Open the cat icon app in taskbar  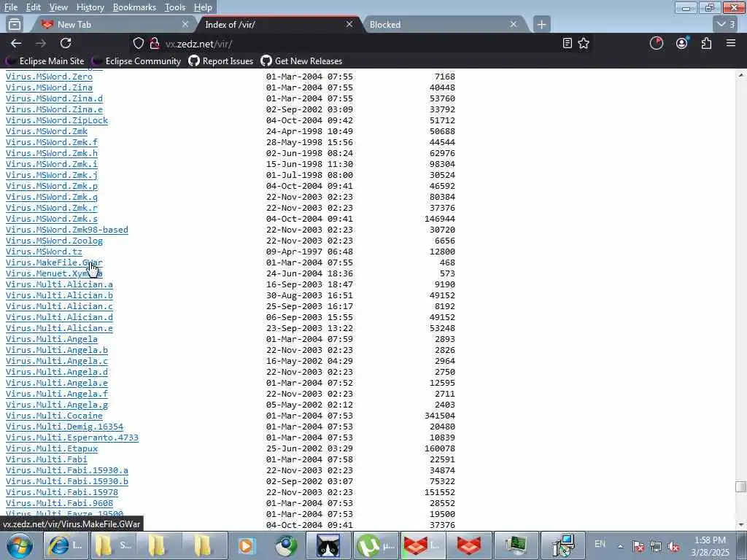(x=328, y=545)
